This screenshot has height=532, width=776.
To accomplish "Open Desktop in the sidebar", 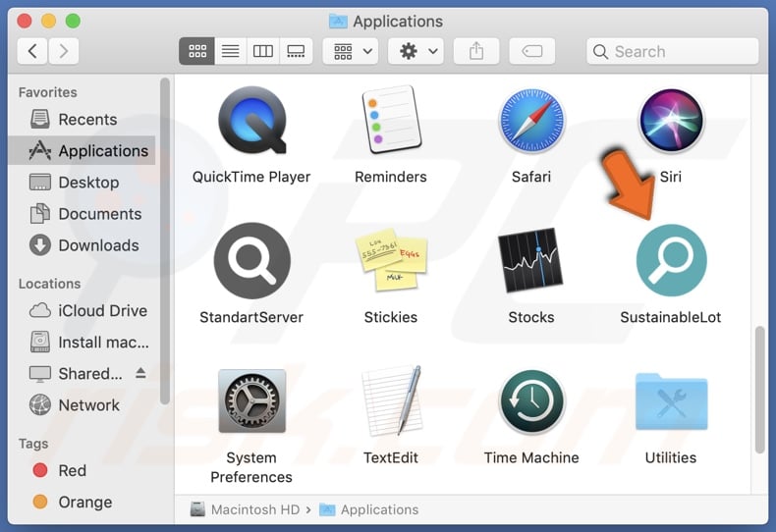I will [x=82, y=183].
